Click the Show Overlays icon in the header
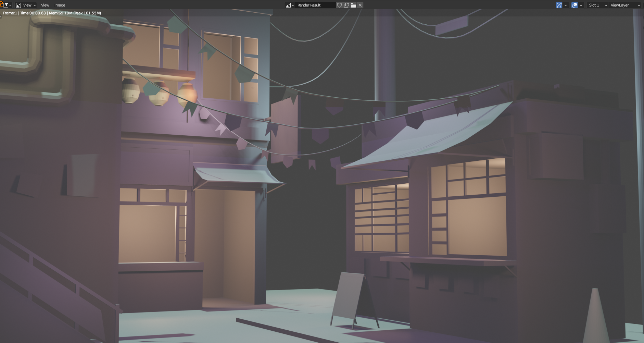 (x=575, y=5)
